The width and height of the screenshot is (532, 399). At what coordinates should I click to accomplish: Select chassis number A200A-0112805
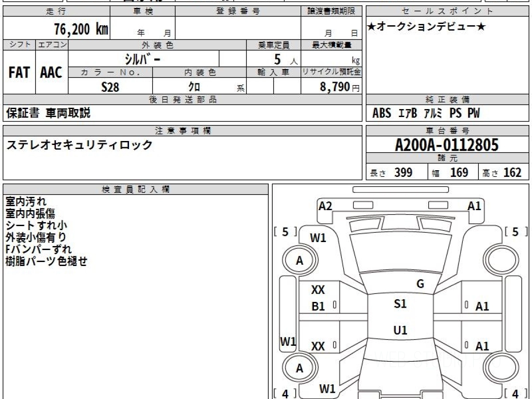click(x=447, y=145)
